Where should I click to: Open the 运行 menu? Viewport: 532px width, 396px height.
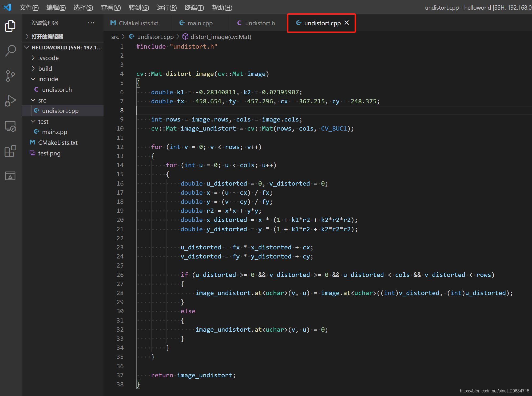click(x=166, y=7)
